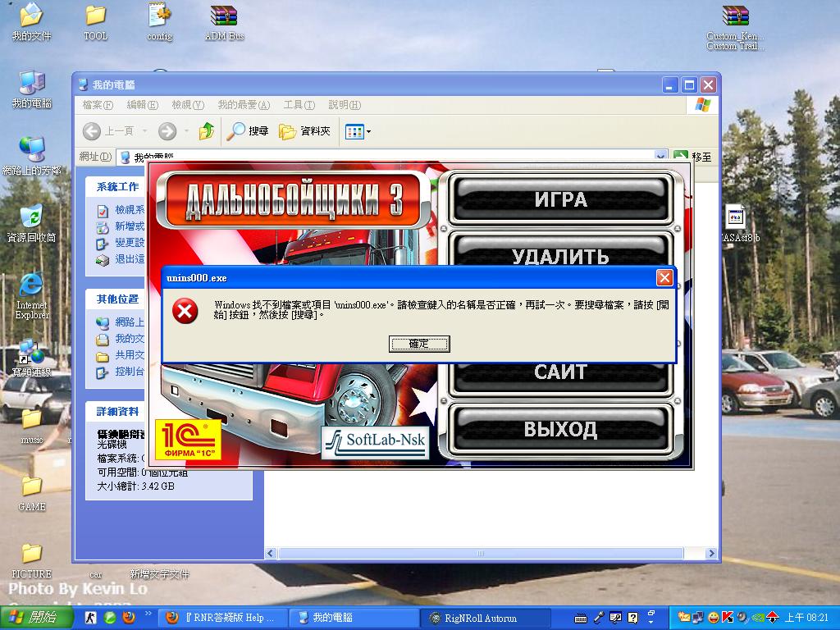Image resolution: width=840 pixels, height=630 pixels.
Task: Click 共用文件 link in 其他位置 panel
Action: coord(121,355)
